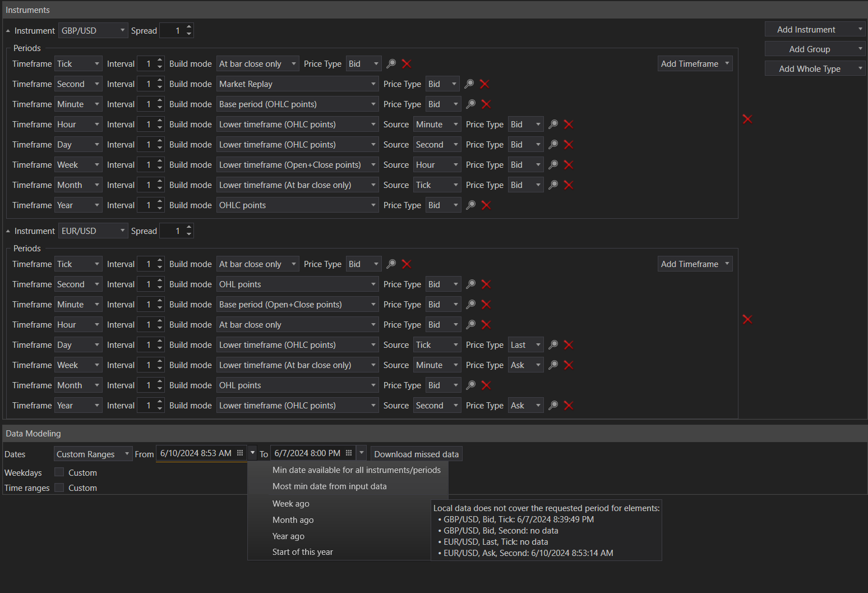The image size is (868, 593).
Task: Increase the GBP/USD Spread value
Action: click(x=189, y=27)
